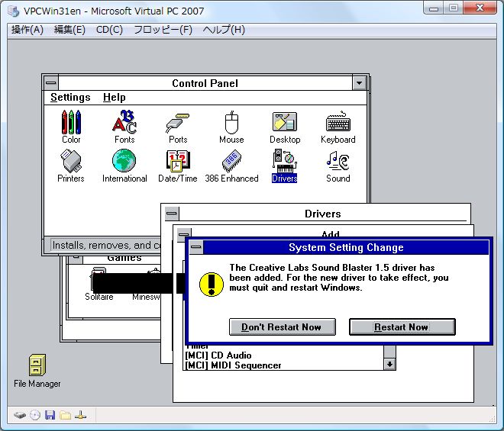
Task: Click the driver list scroll down arrow
Action: pos(389,364)
